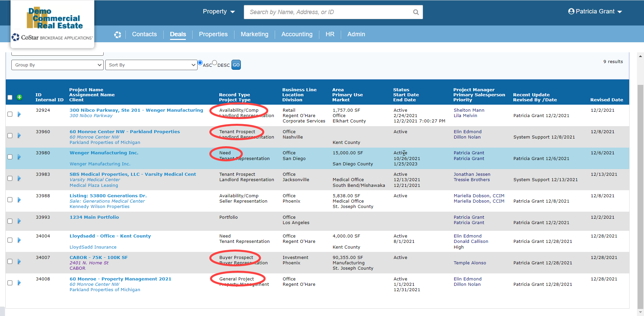
Task: Expand row arrow for deal 32924
Action: pos(19,114)
